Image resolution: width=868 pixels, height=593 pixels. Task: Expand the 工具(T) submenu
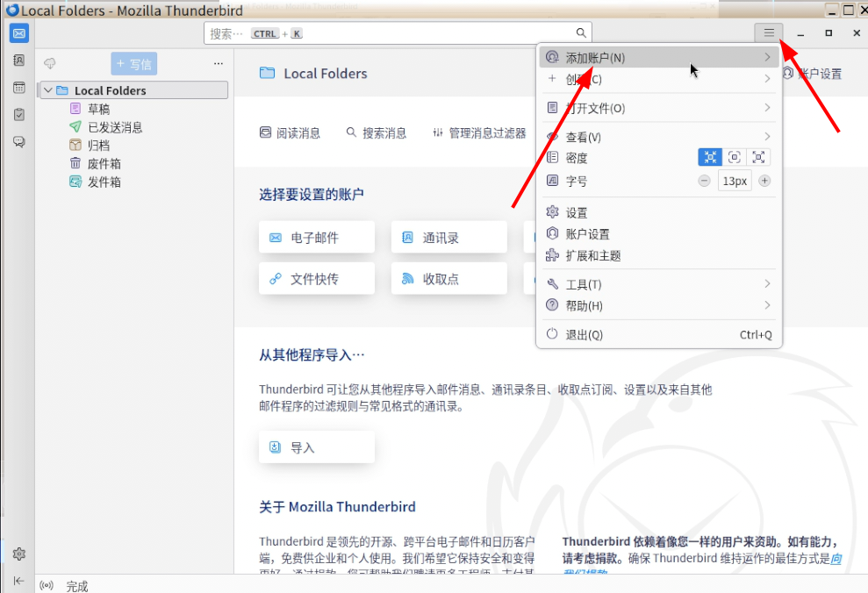click(659, 284)
